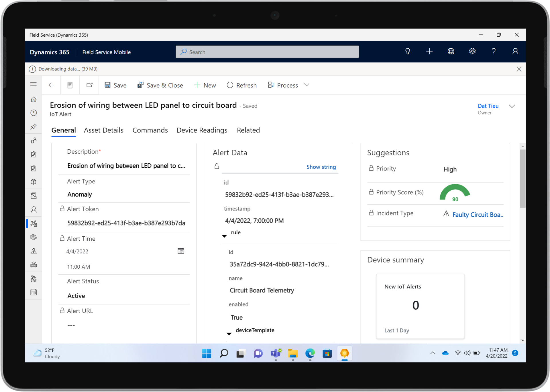The image size is (550, 392).
Task: Open the Device Readings tab
Action: pyautogui.click(x=202, y=130)
